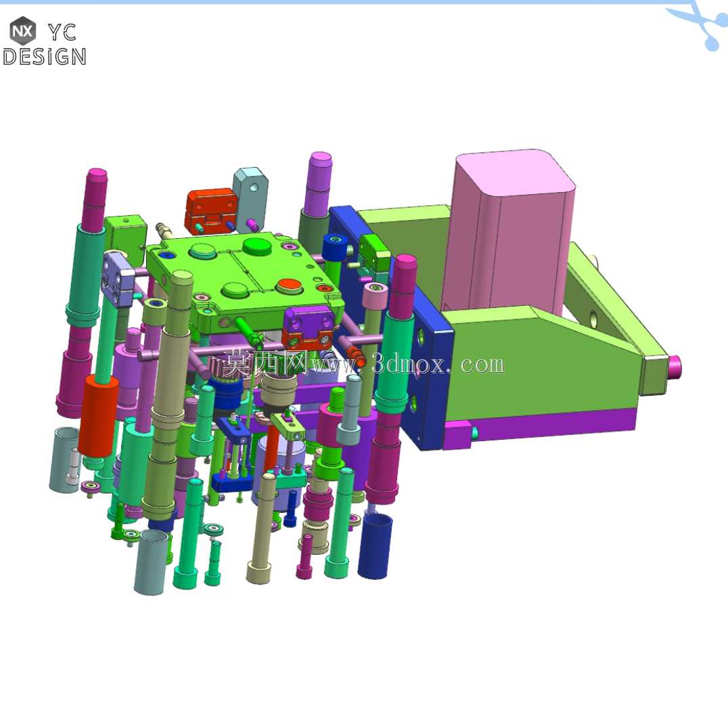Select the large pink motor housing block
This screenshot has height=728, width=728.
[x=508, y=232]
